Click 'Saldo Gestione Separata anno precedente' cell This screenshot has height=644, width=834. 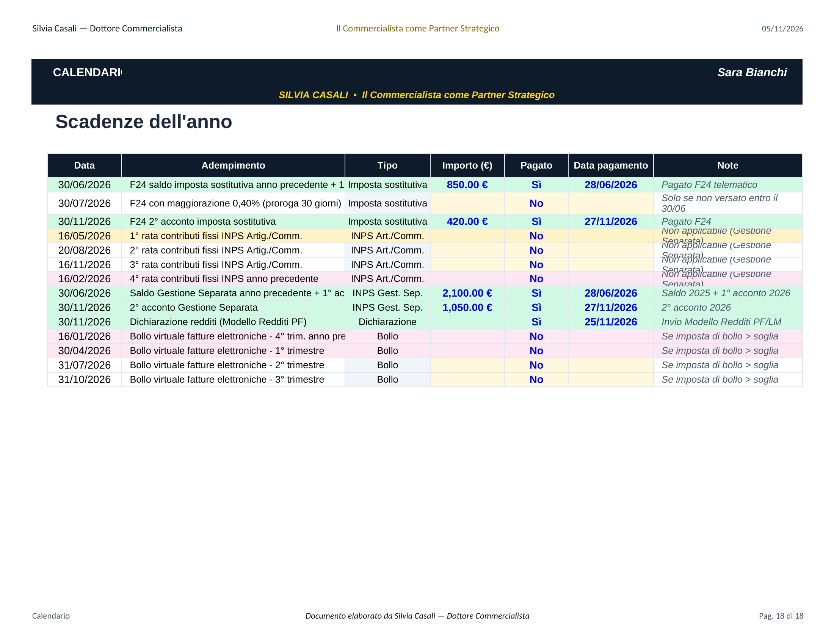(x=233, y=293)
